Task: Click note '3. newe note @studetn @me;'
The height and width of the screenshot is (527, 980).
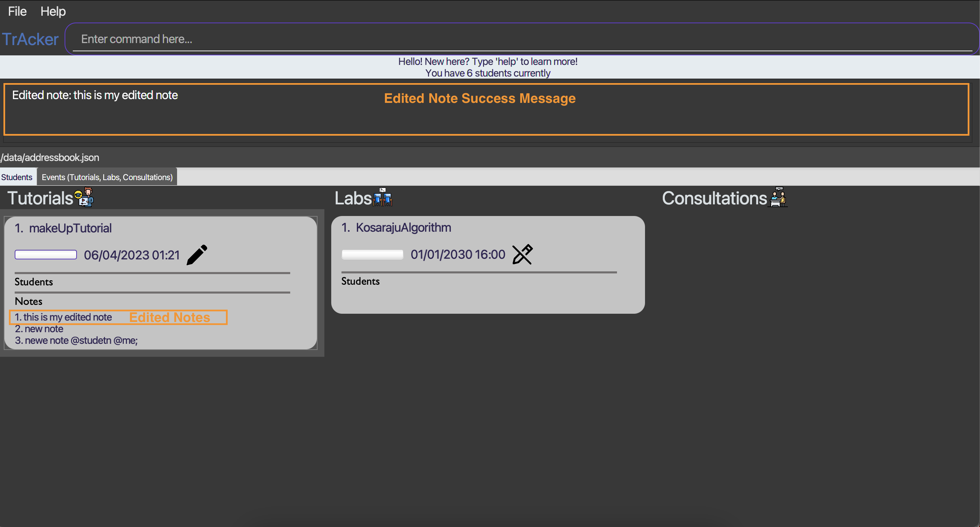Action: click(x=76, y=340)
